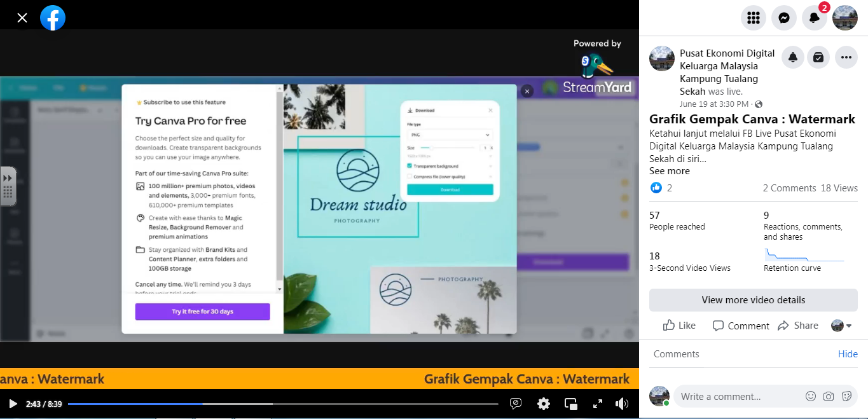This screenshot has width=868, height=419.
Task: Toggle Compress file (lower quality) checkbox
Action: (410, 177)
